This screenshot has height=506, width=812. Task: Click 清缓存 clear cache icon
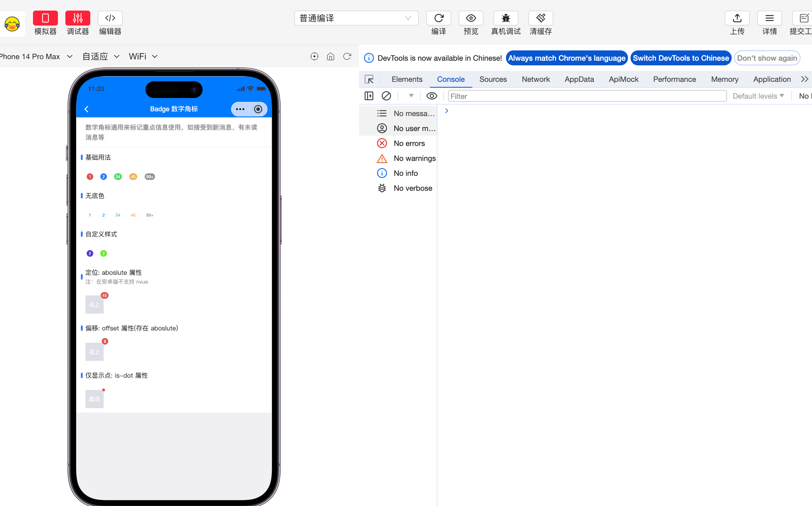[540, 18]
